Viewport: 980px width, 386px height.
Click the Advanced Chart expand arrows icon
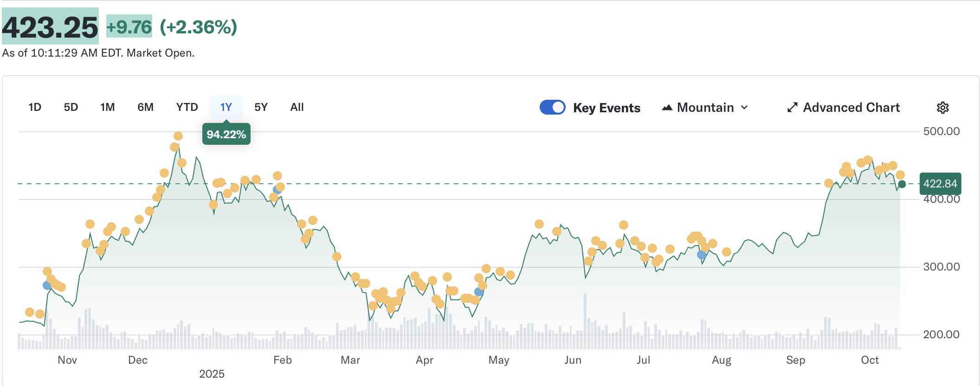tap(792, 108)
